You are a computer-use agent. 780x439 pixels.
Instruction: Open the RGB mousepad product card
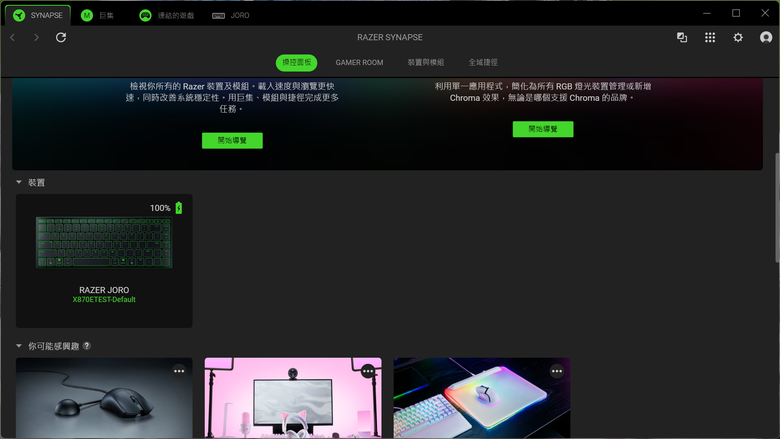pos(482,398)
